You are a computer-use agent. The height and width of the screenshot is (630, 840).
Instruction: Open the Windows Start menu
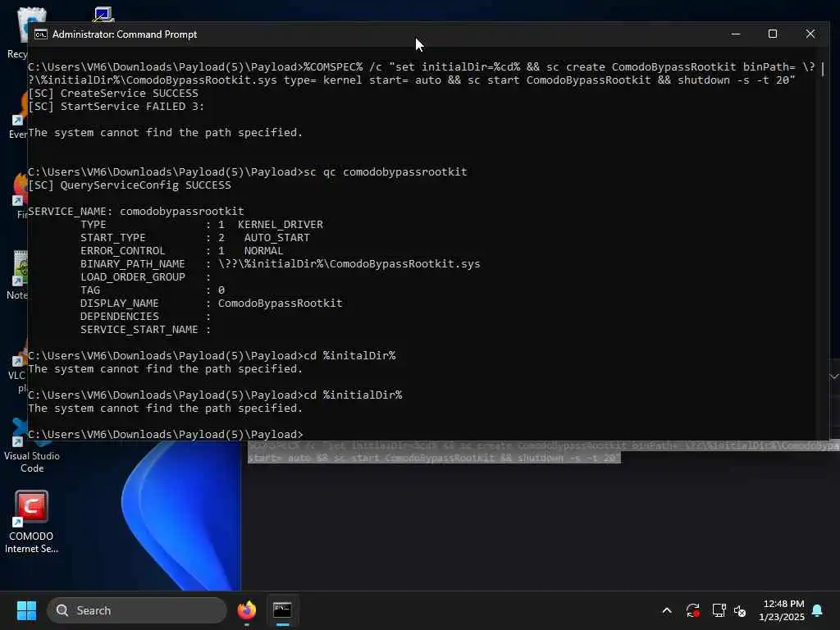coord(26,610)
